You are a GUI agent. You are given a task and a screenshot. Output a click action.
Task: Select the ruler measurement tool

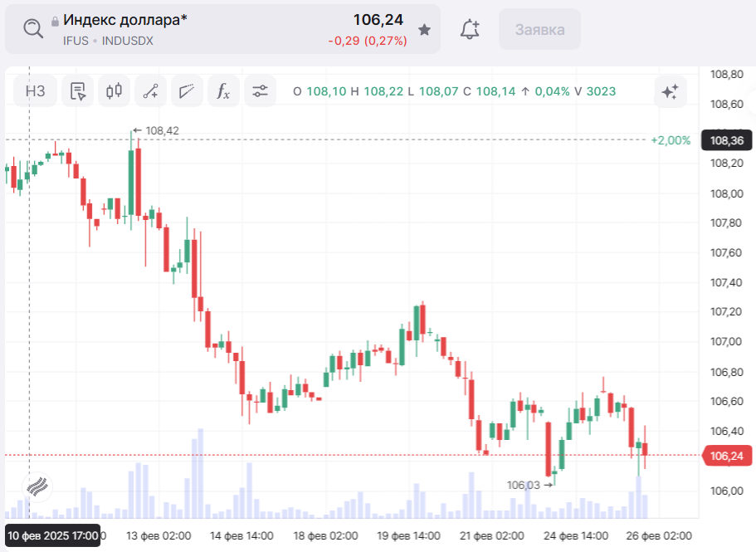tap(187, 91)
